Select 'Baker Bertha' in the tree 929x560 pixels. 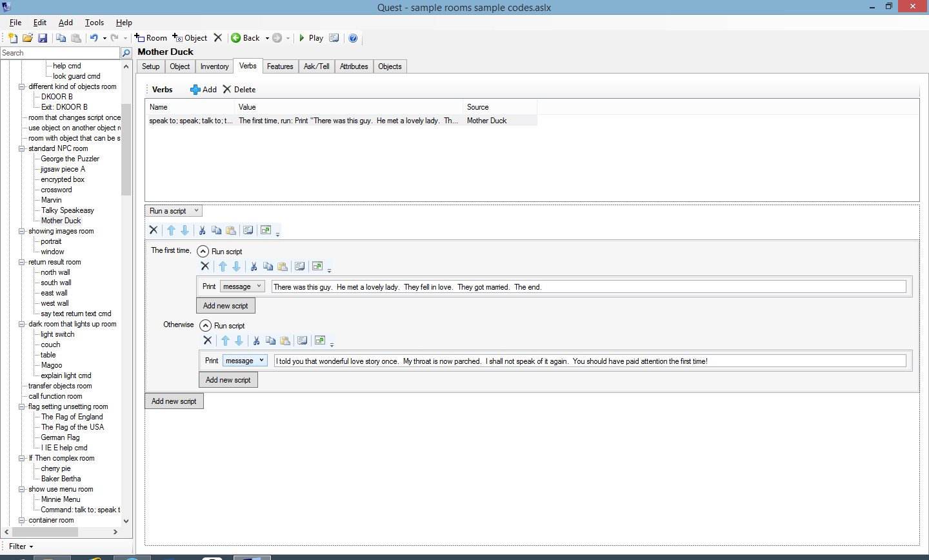click(x=61, y=479)
